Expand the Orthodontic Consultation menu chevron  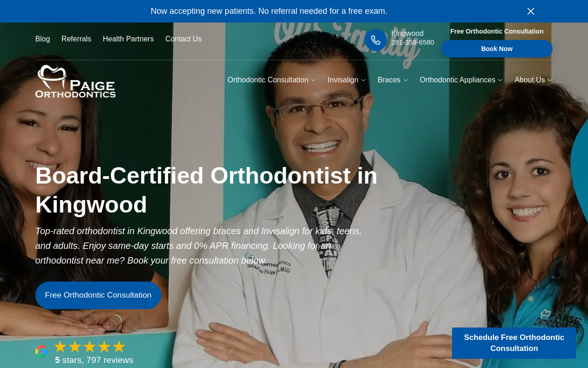point(313,80)
